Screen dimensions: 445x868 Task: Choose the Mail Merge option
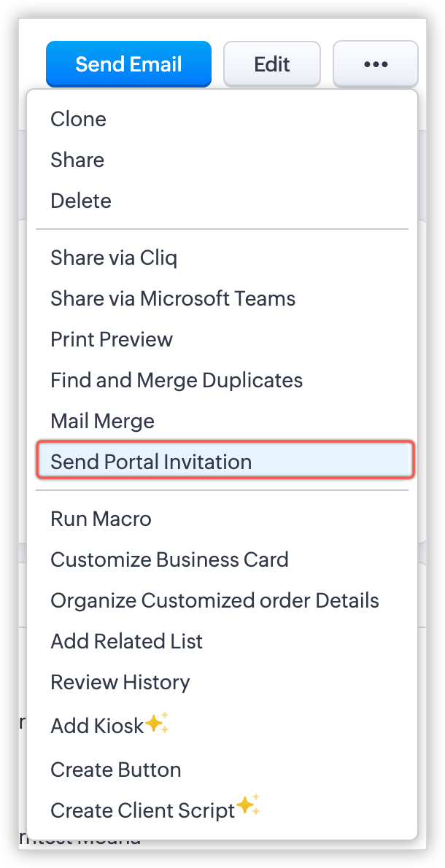pos(102,421)
